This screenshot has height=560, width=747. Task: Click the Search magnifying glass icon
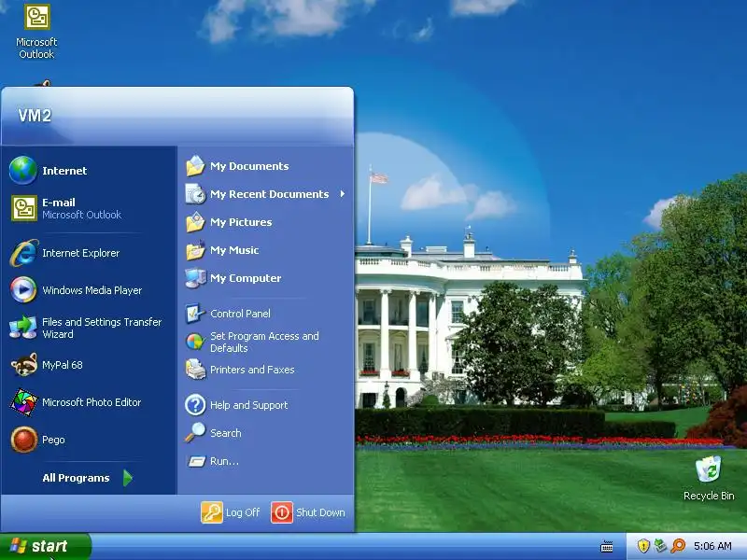pyautogui.click(x=195, y=433)
